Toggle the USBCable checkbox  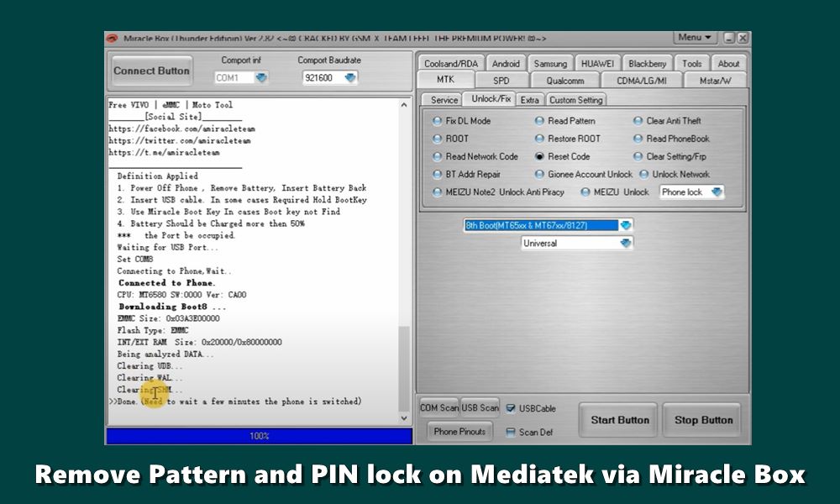tap(511, 409)
